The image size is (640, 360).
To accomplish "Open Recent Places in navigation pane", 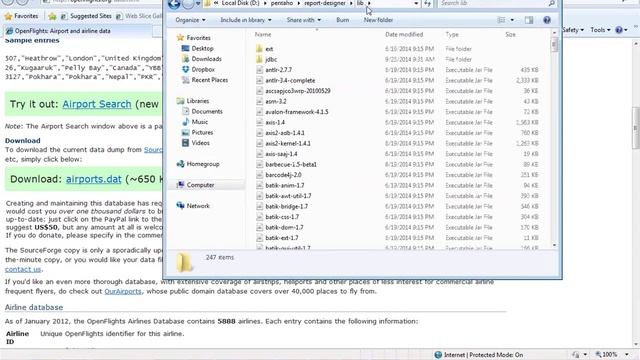I will click(209, 80).
